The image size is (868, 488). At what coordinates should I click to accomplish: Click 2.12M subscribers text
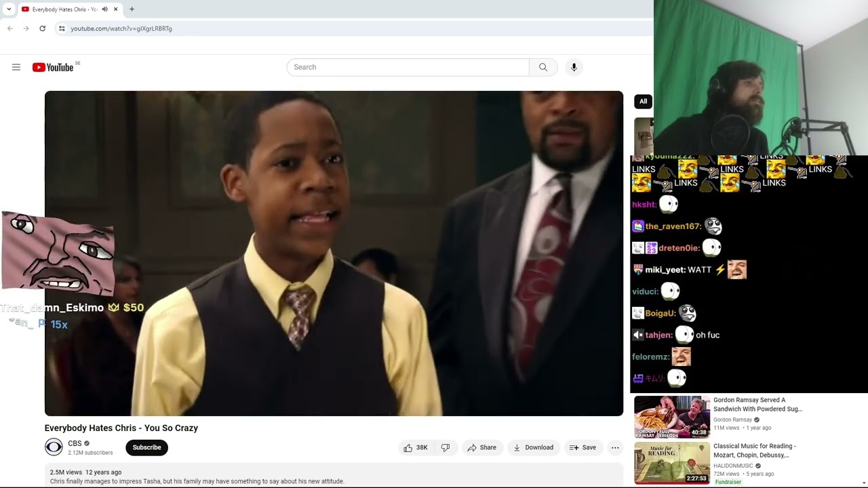click(x=90, y=453)
